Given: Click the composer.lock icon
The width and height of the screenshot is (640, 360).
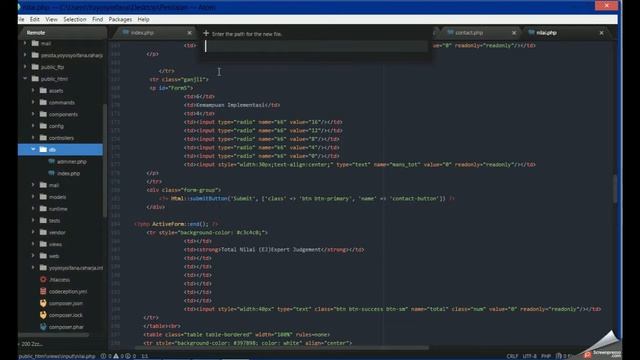Looking at the screenshot, I should [x=43, y=315].
